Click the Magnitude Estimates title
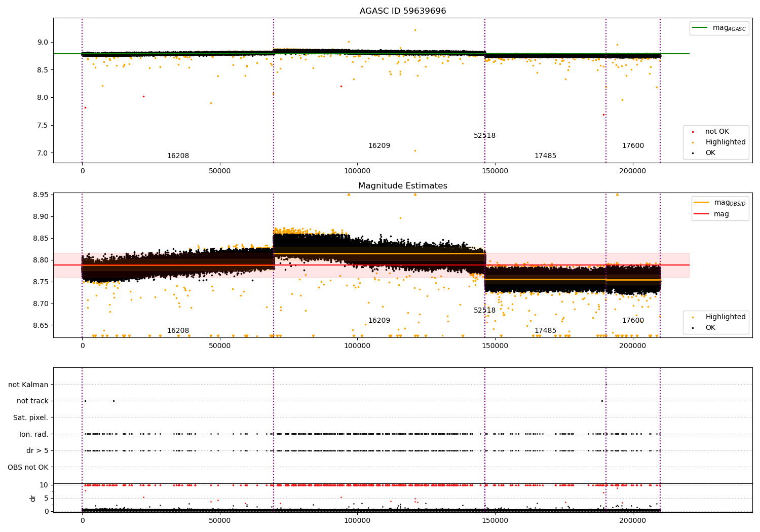Viewport: 760px width, 532px height. pyautogui.click(x=403, y=186)
